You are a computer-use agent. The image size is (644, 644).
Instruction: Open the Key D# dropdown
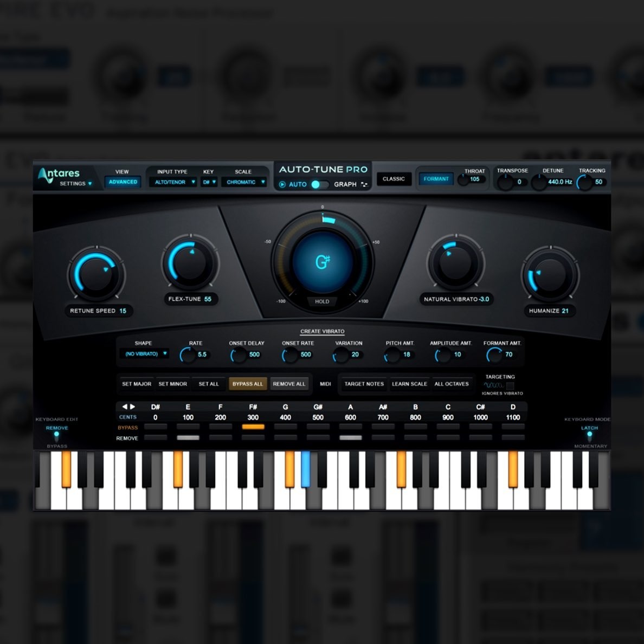pyautogui.click(x=209, y=182)
